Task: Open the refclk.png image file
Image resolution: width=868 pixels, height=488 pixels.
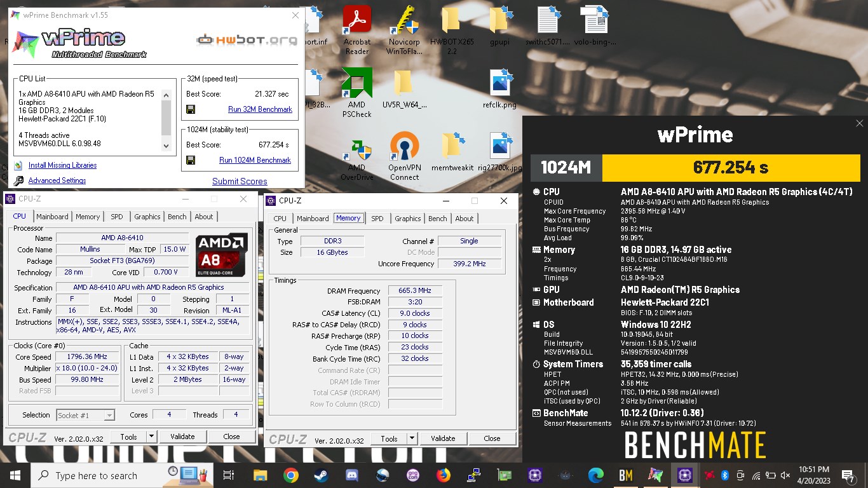Action: pos(499,89)
